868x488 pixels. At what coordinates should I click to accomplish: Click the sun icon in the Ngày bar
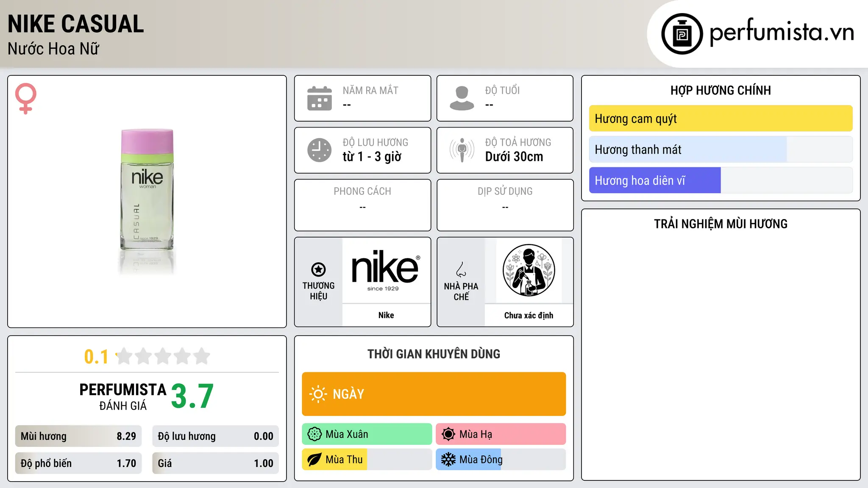(x=318, y=394)
